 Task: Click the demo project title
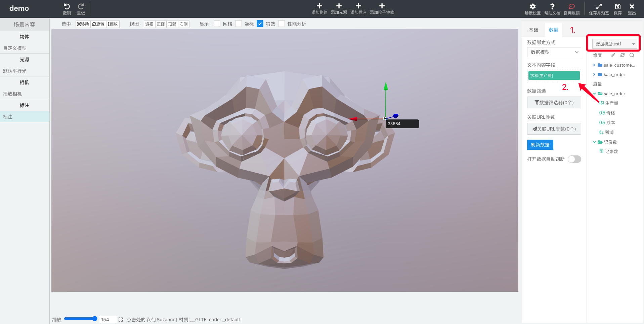19,8
